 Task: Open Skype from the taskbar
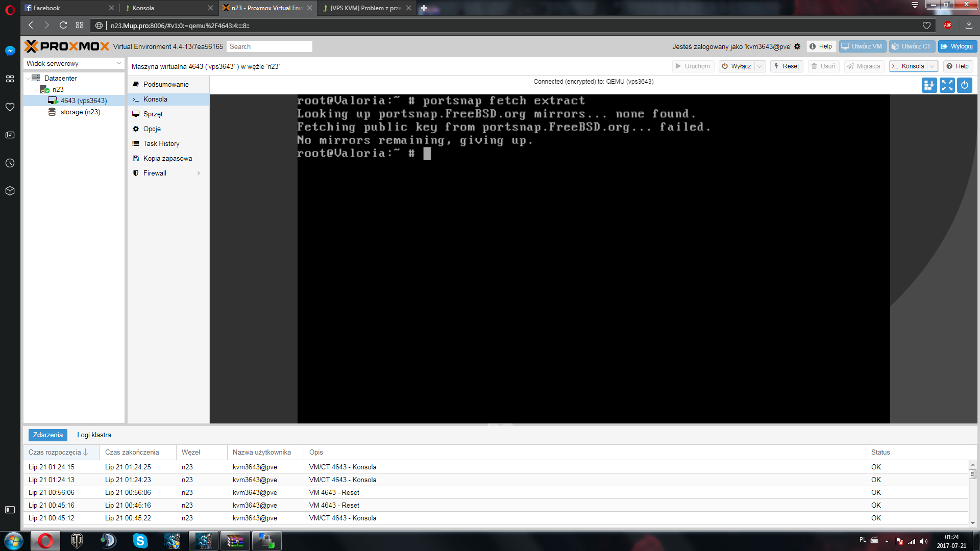pyautogui.click(x=140, y=540)
